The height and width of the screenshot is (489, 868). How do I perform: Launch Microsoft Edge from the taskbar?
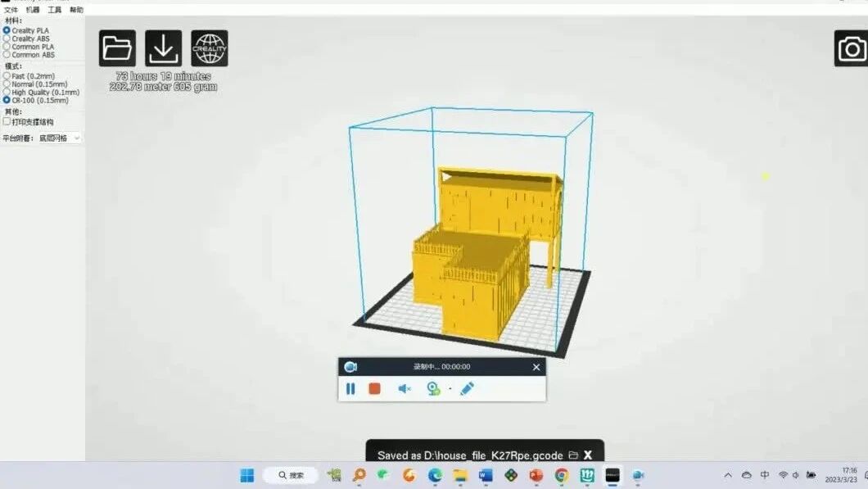tap(435, 475)
